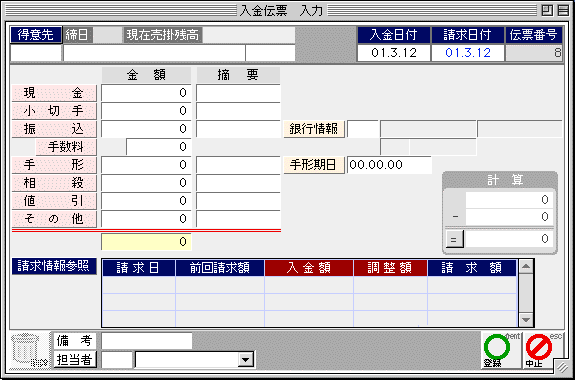
Task: Click the 請求日 column header
Action: 139,268
